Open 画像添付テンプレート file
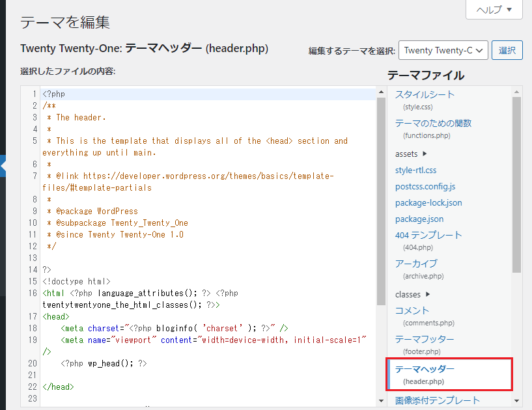Image resolution: width=532 pixels, height=410 pixels. [x=438, y=400]
